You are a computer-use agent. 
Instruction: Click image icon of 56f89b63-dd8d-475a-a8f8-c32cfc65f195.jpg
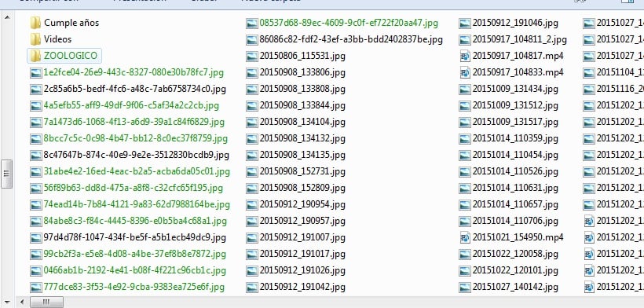[36, 189]
